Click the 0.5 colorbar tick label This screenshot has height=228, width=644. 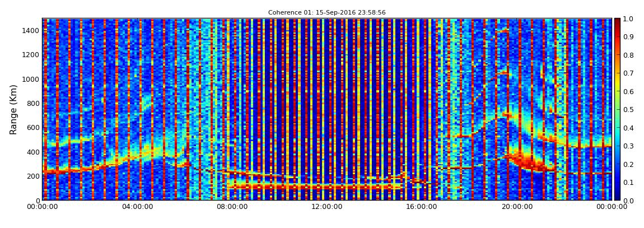[x=629, y=109]
